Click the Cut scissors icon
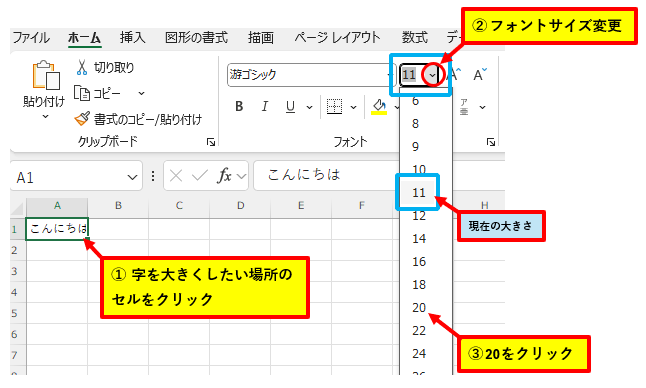 point(82,67)
